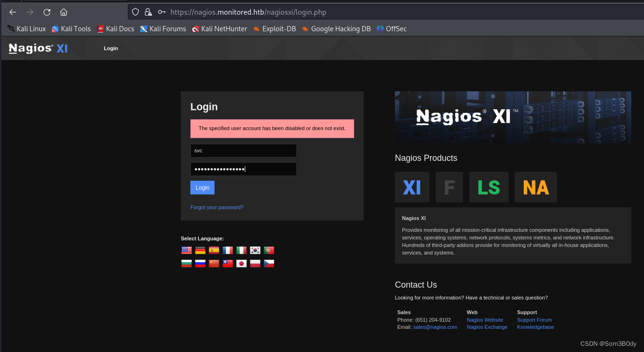Click the tracking protection shield icon
The image size is (644, 352).
[x=135, y=12]
